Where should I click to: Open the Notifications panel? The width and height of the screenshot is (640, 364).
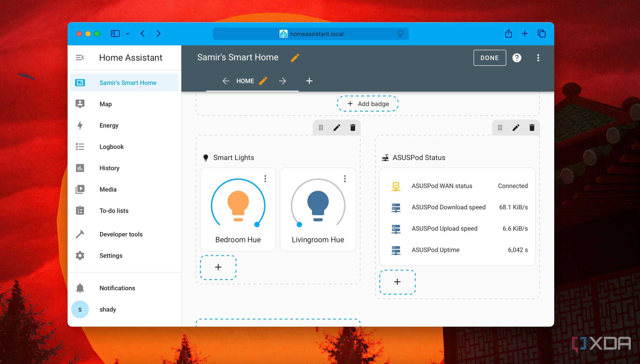point(124,288)
